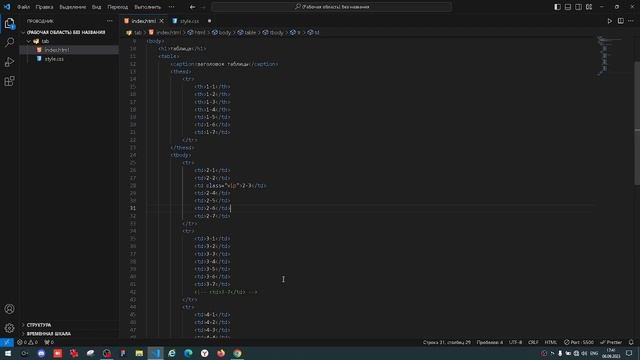The height and width of the screenshot is (360, 640).
Task: Click the Prettier status bar item
Action: point(611,342)
